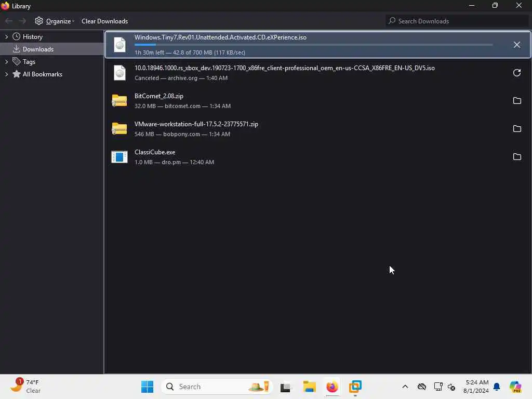Click the BitComet zip archive icon
Image resolution: width=532 pixels, height=399 pixels.
[x=119, y=100]
